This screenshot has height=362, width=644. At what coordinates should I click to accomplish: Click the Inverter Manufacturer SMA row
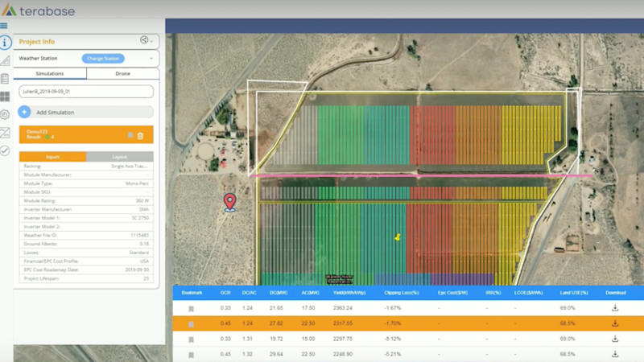[x=86, y=209]
